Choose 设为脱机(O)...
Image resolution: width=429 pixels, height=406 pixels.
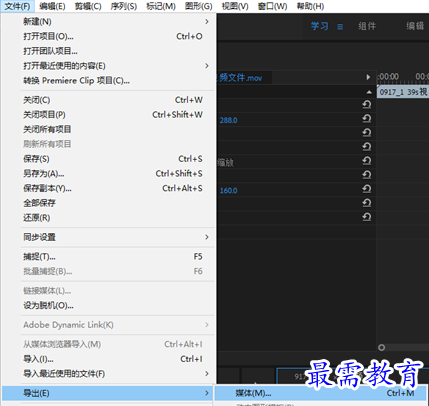pyautogui.click(x=108, y=305)
